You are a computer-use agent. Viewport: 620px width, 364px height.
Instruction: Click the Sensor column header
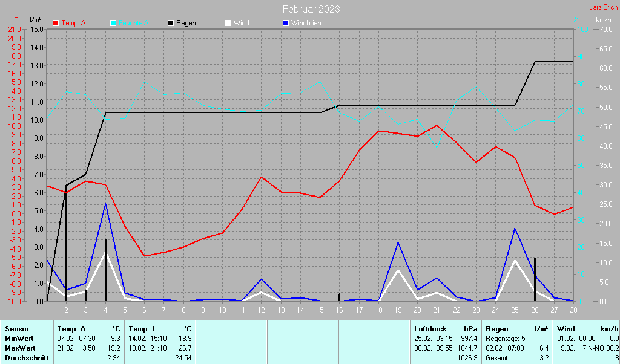pos(16,328)
